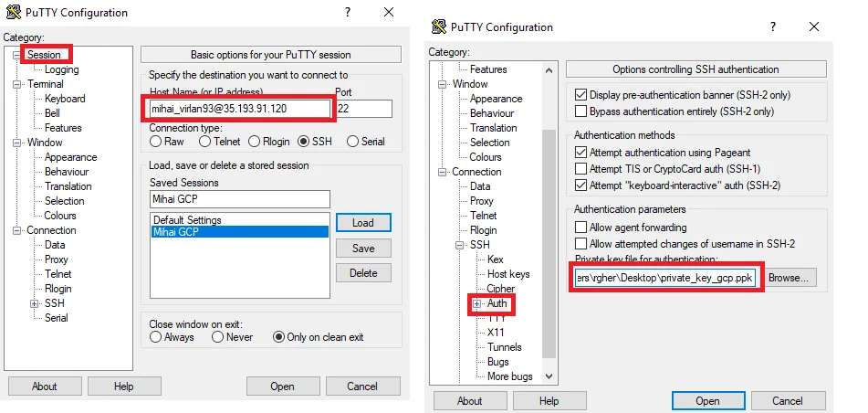Open More bugs category in right window
The image size is (868, 413).
(x=510, y=376)
